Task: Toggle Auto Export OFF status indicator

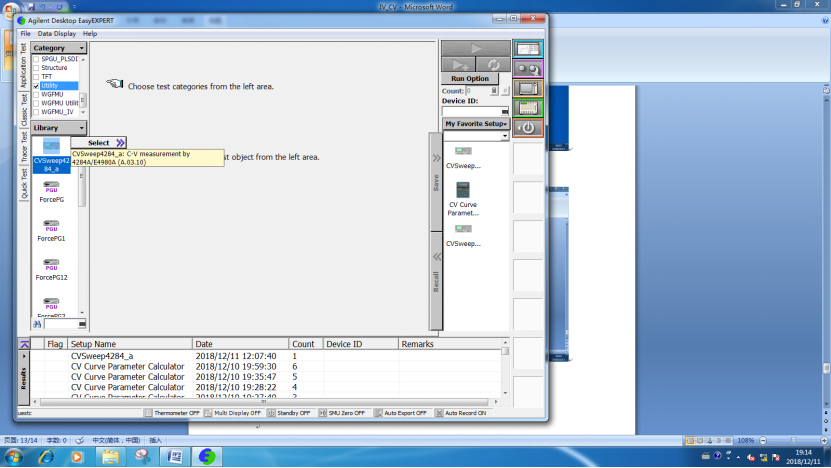Action: 401,413
